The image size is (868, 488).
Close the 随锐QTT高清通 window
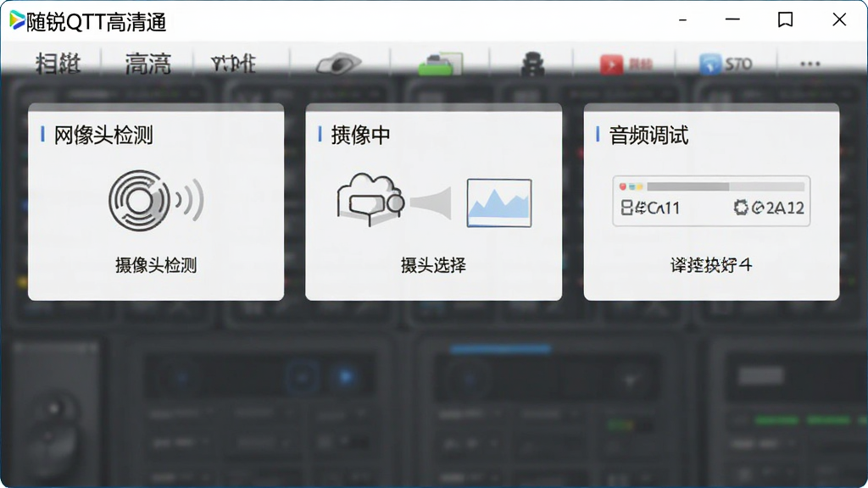pos(839,20)
